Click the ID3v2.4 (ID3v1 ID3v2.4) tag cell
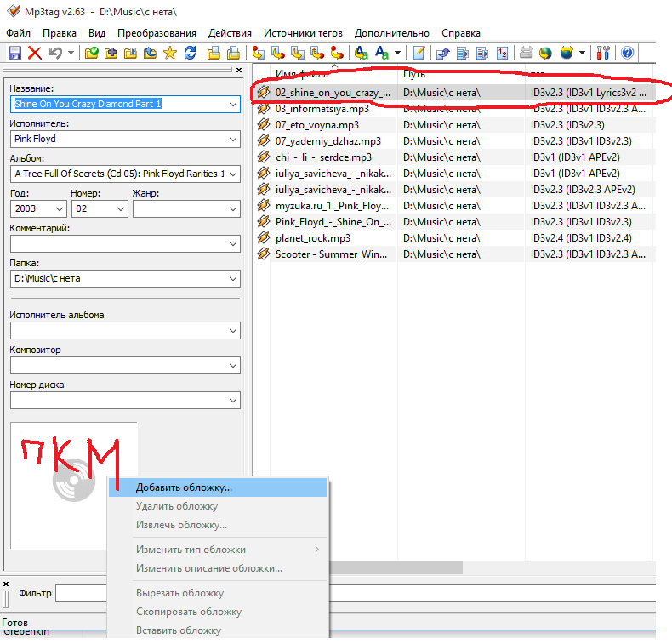Image resolution: width=672 pixels, height=644 pixels. (x=581, y=238)
